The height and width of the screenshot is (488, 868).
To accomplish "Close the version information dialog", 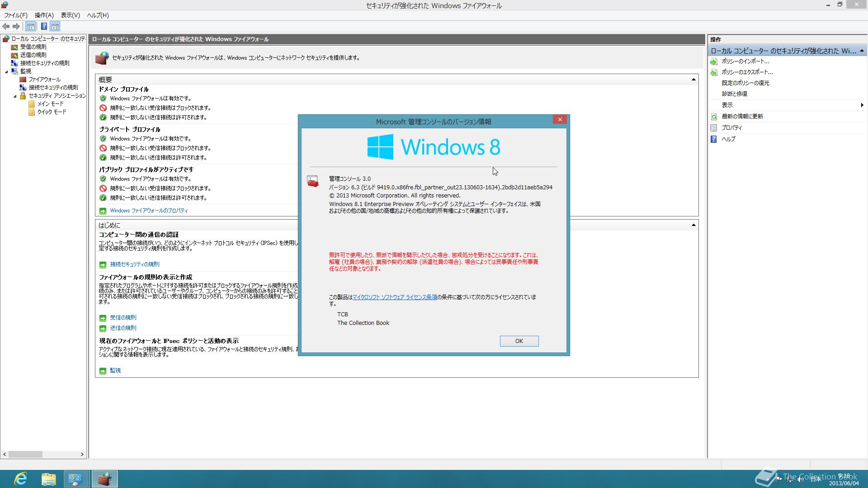I will tap(560, 119).
